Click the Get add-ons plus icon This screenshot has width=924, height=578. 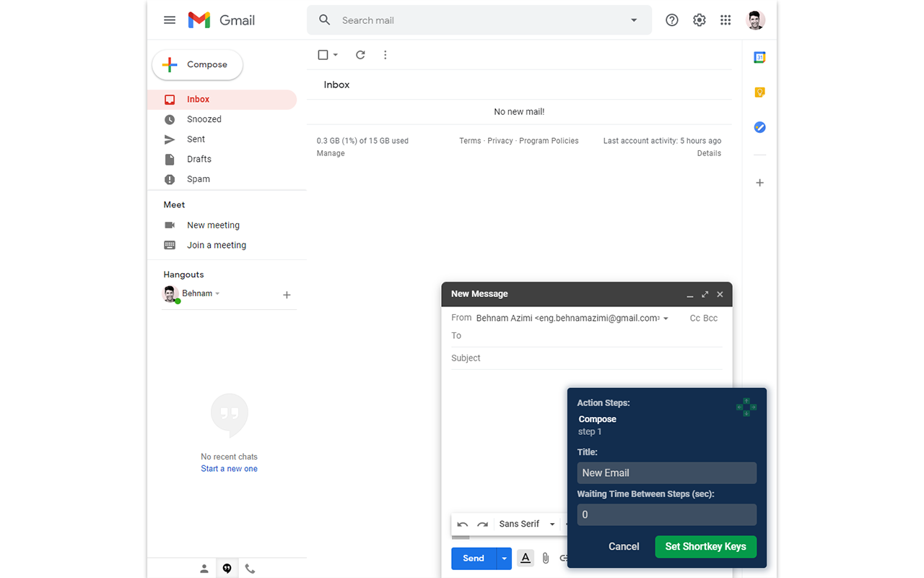759,183
